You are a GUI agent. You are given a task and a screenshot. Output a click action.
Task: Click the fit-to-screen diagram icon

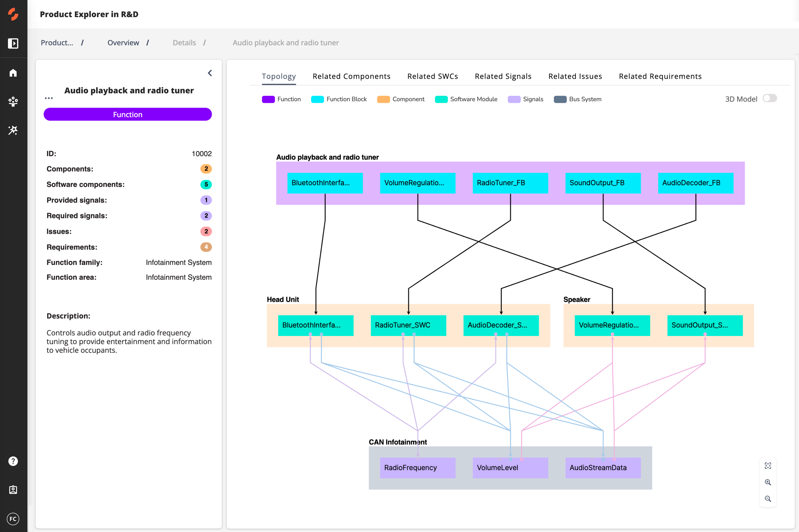coord(768,466)
